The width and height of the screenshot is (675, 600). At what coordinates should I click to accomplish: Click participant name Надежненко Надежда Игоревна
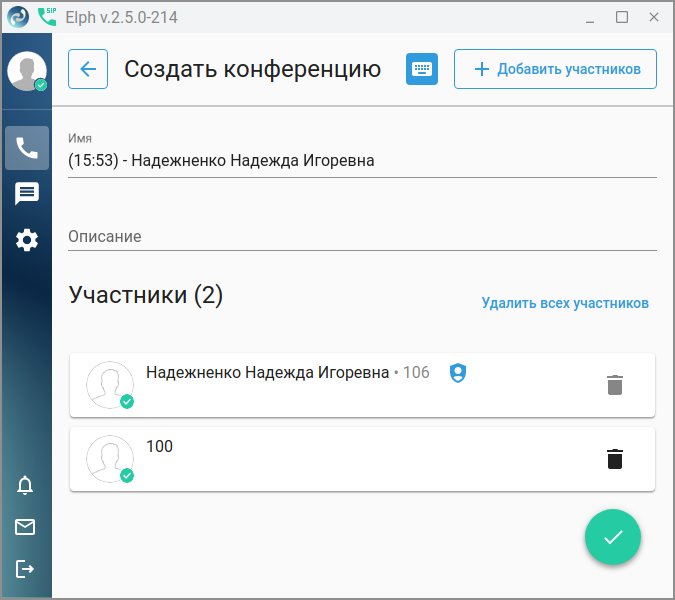click(x=267, y=373)
